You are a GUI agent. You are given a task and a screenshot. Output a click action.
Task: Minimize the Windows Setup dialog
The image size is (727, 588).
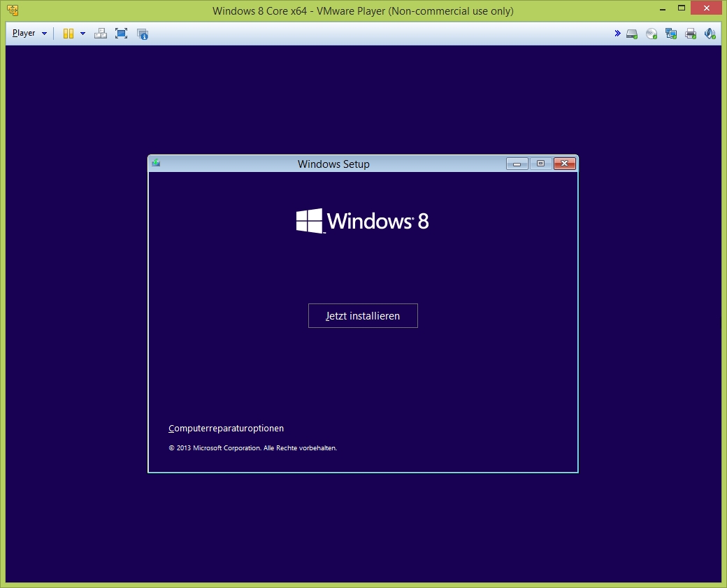pos(517,164)
